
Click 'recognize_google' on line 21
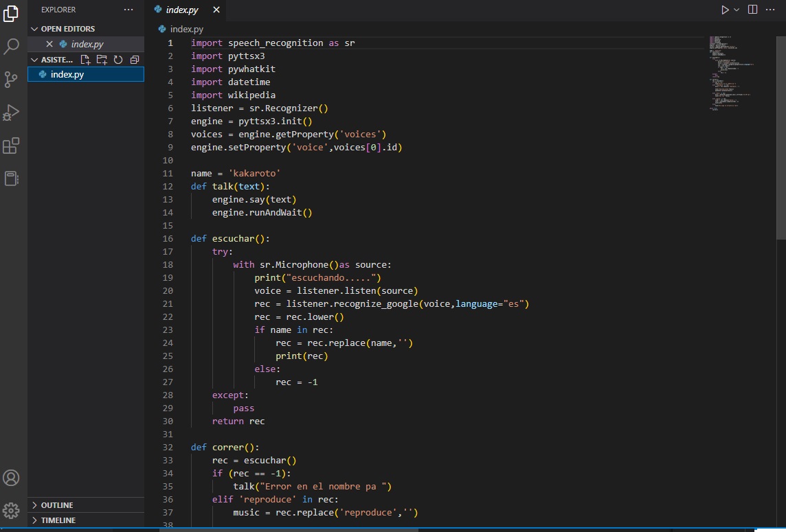pos(376,303)
